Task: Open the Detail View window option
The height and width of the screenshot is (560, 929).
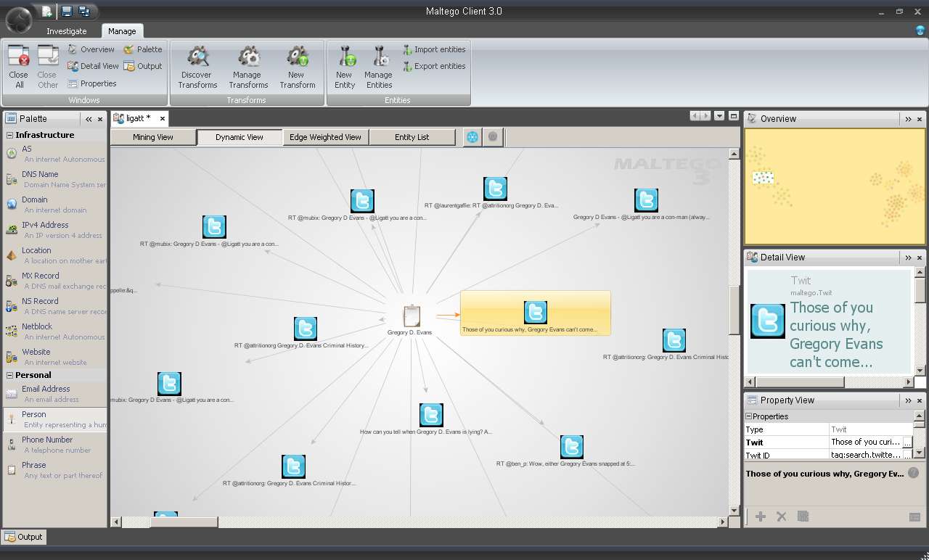Action: click(x=93, y=66)
